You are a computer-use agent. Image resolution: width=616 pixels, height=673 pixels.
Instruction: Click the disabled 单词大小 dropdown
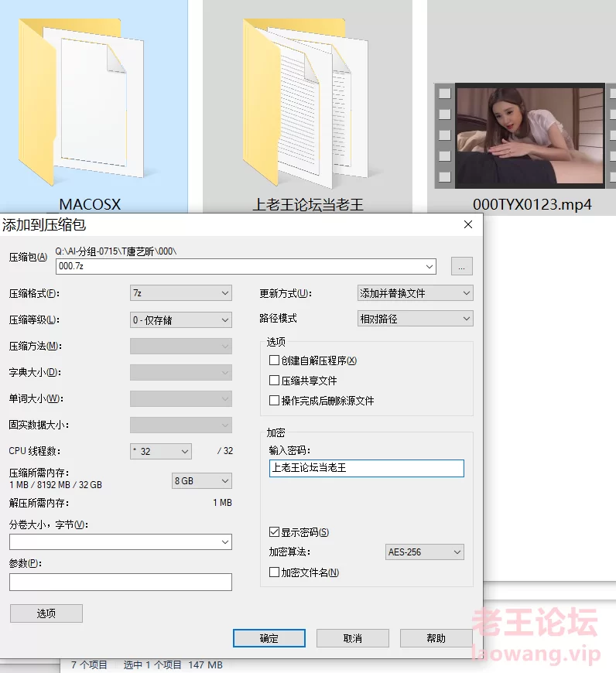(x=181, y=398)
